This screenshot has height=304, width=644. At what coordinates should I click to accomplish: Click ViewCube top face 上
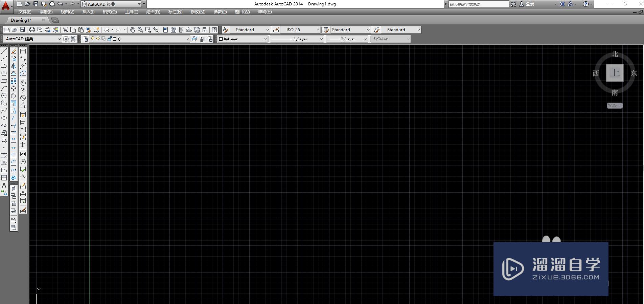click(x=615, y=73)
